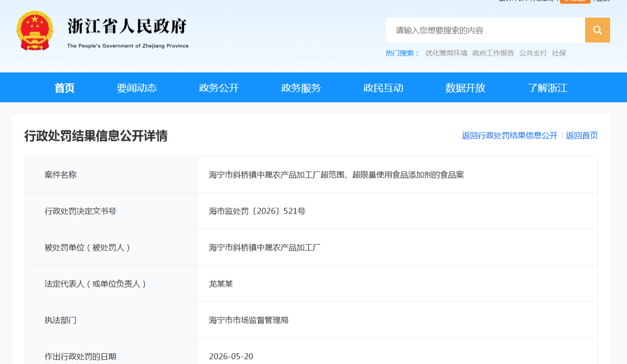
Task: Click the penalized unit value 海宁市斜桥镇中晟农产品加工厂
Action: click(264, 247)
